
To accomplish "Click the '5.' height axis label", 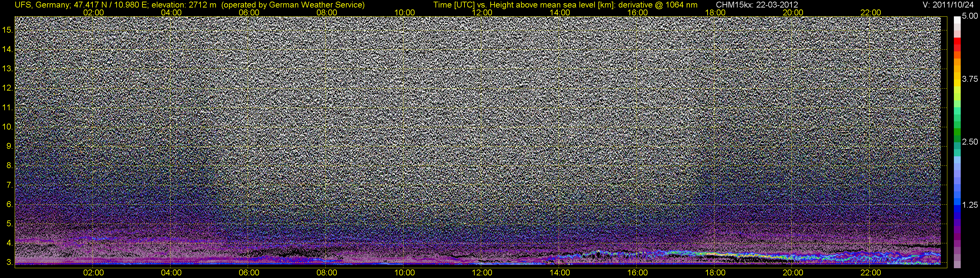I will 9,224.
